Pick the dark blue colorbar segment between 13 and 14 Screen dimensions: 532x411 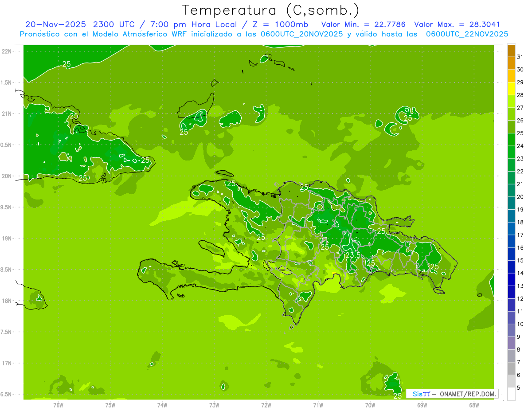click(511, 279)
